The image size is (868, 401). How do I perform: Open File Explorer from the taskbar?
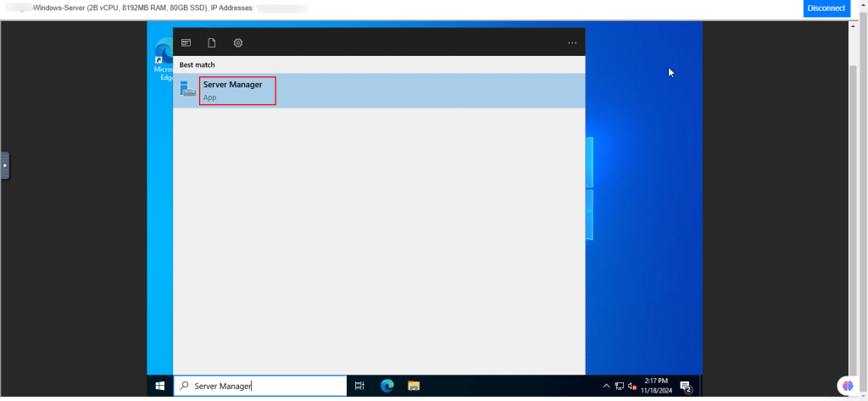click(414, 386)
